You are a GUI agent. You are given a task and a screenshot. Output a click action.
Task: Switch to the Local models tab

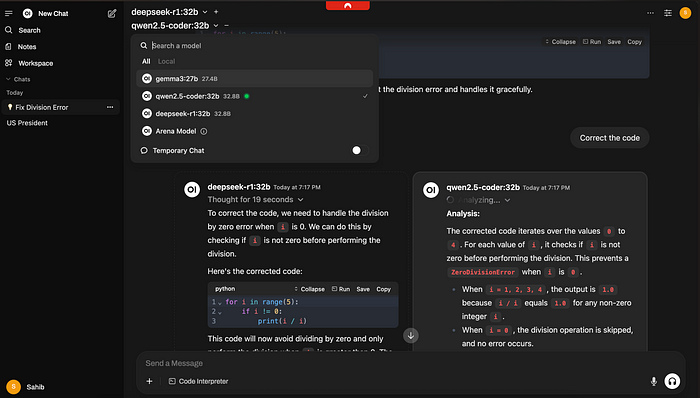[x=166, y=61]
